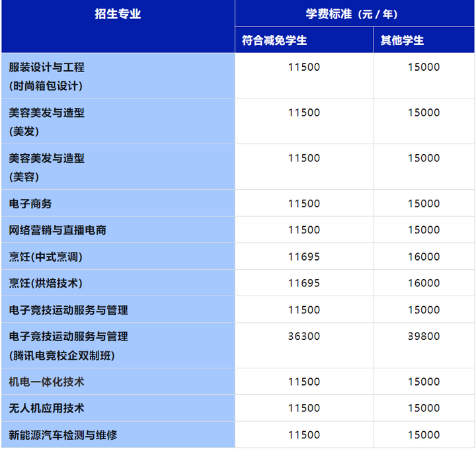Select the 美容美发与造型 (美容) row label
The image size is (476, 449).
47,167
